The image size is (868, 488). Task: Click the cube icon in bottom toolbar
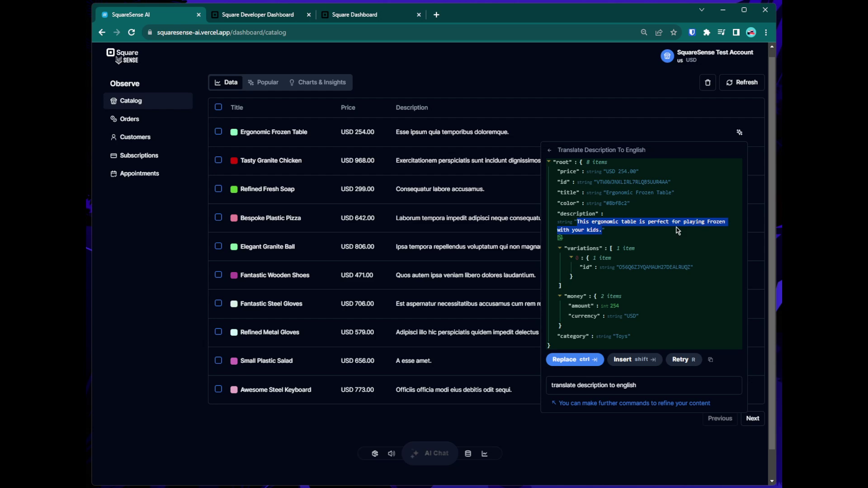click(x=375, y=454)
